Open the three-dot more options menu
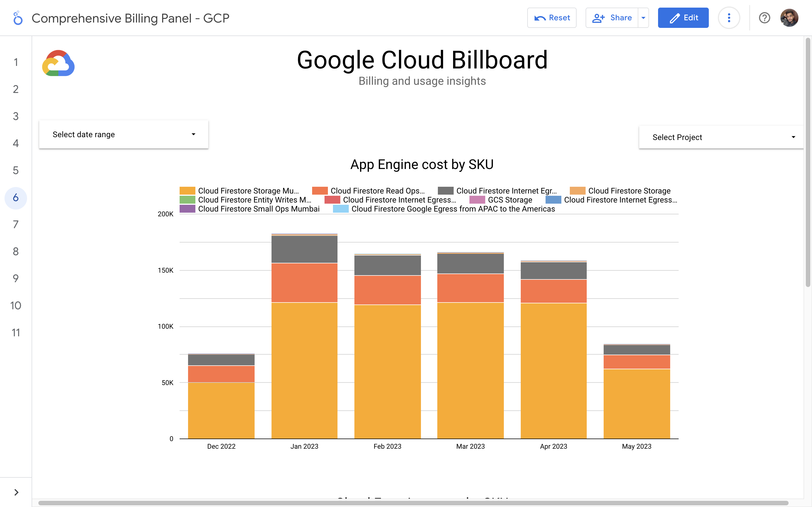The image size is (812, 507). click(729, 18)
